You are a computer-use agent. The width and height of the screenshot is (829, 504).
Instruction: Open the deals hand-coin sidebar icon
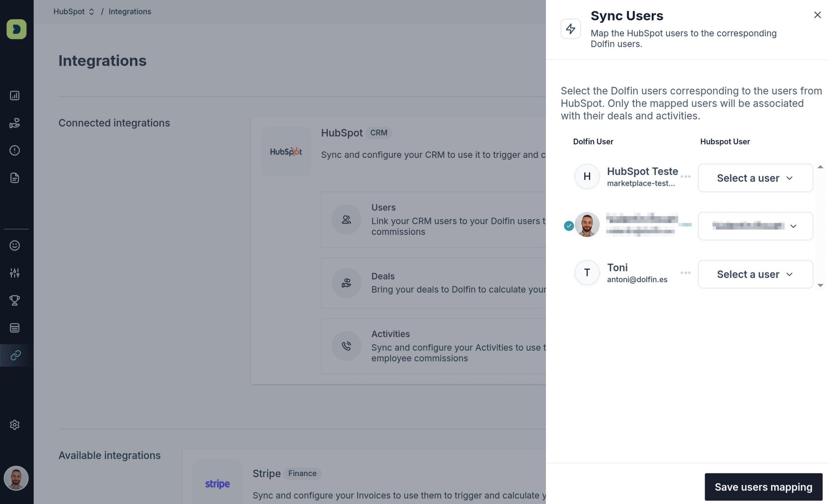click(15, 123)
